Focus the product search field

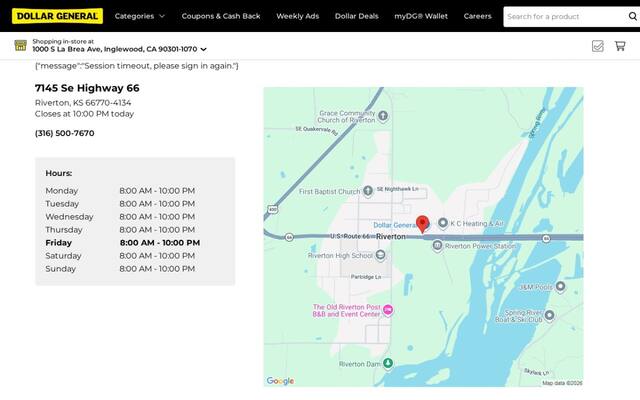tap(565, 17)
